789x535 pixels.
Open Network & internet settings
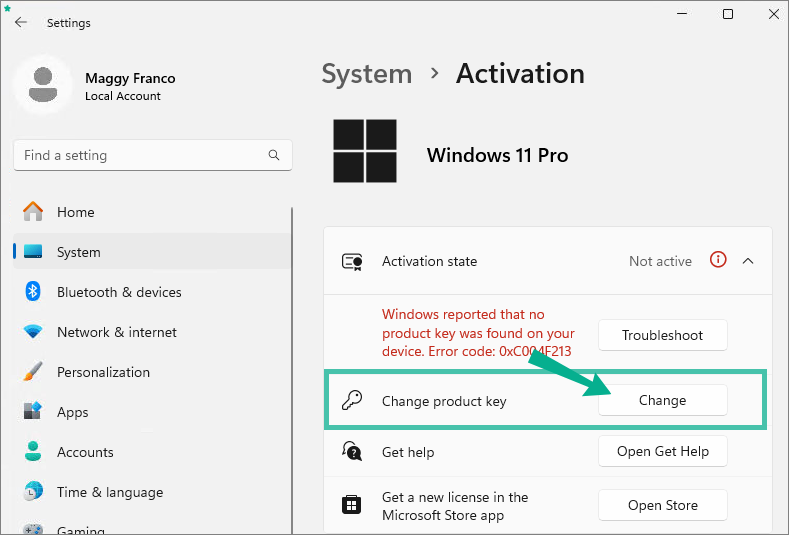click(152, 332)
